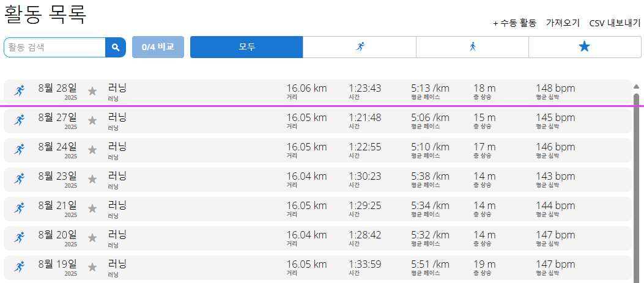This screenshot has height=283, width=644.
Task: Click running icon of 8월 23일 activity
Action: click(19, 179)
